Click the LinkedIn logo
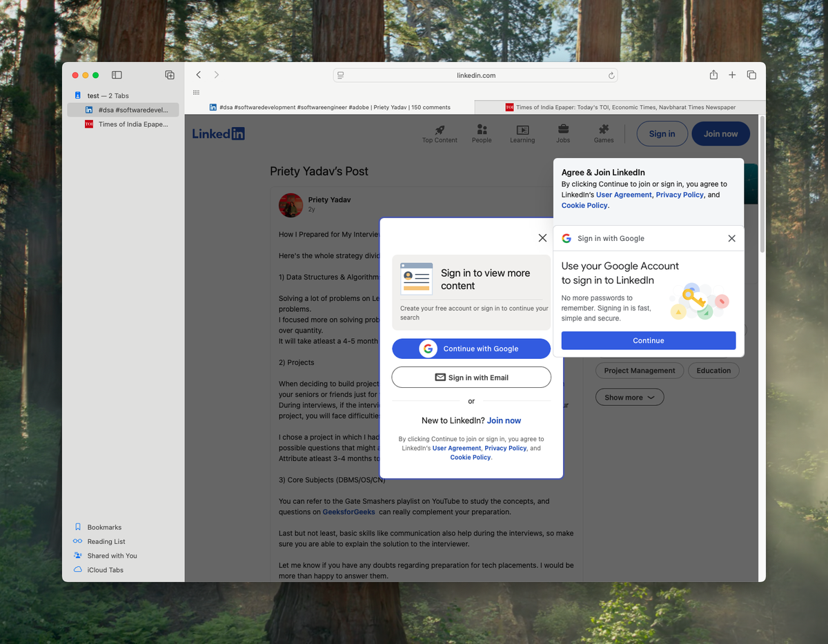 [x=218, y=133]
